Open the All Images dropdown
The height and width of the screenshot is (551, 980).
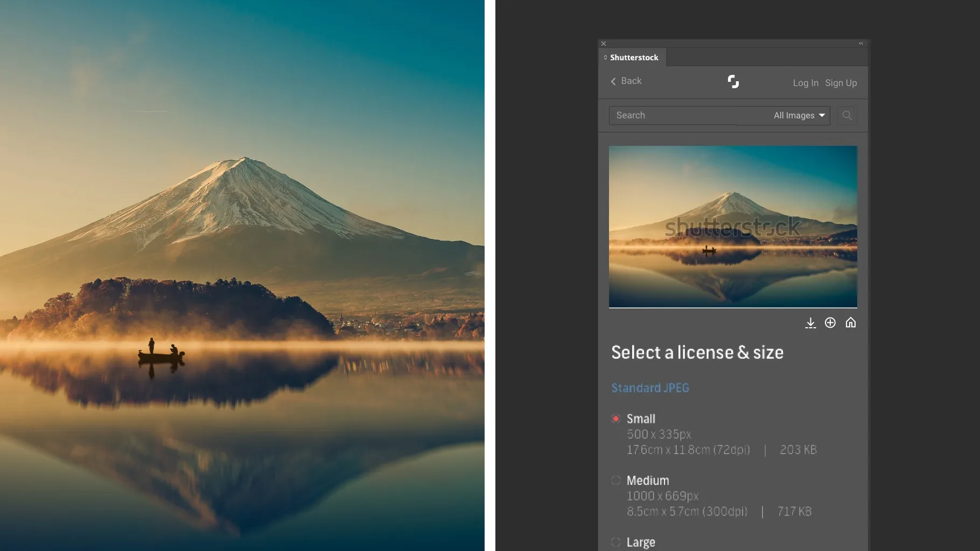click(800, 115)
